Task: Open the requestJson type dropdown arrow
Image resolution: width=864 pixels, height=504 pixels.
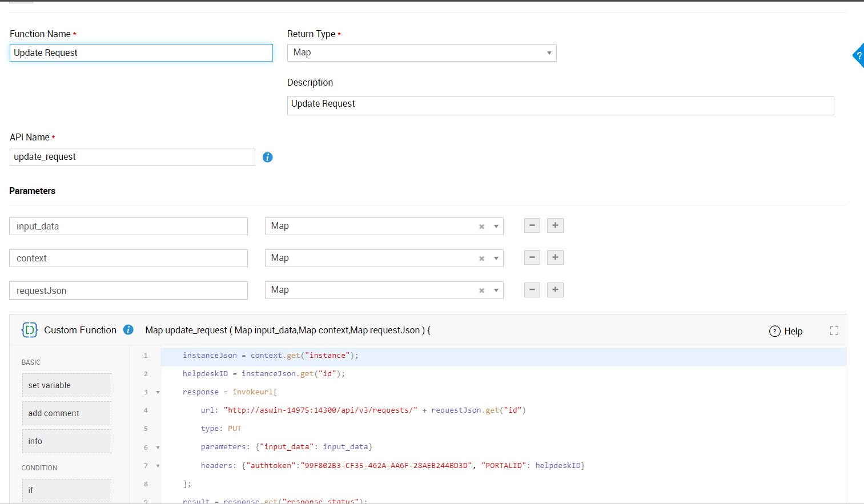Action: click(x=496, y=291)
